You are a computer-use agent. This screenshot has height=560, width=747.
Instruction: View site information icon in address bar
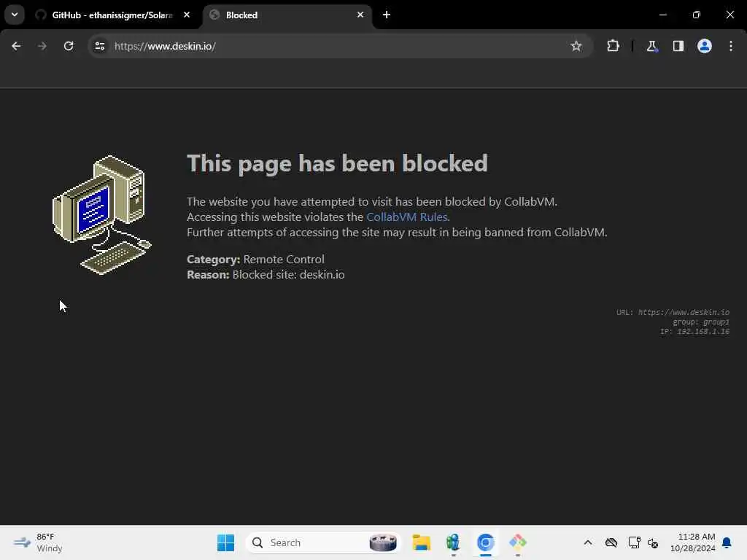pyautogui.click(x=99, y=46)
